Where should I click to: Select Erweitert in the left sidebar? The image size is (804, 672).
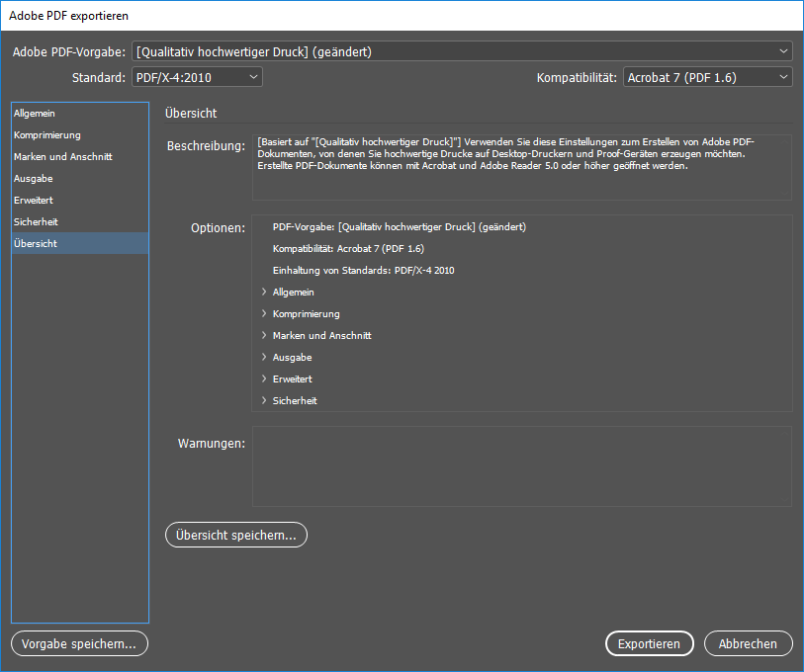[x=80, y=200]
